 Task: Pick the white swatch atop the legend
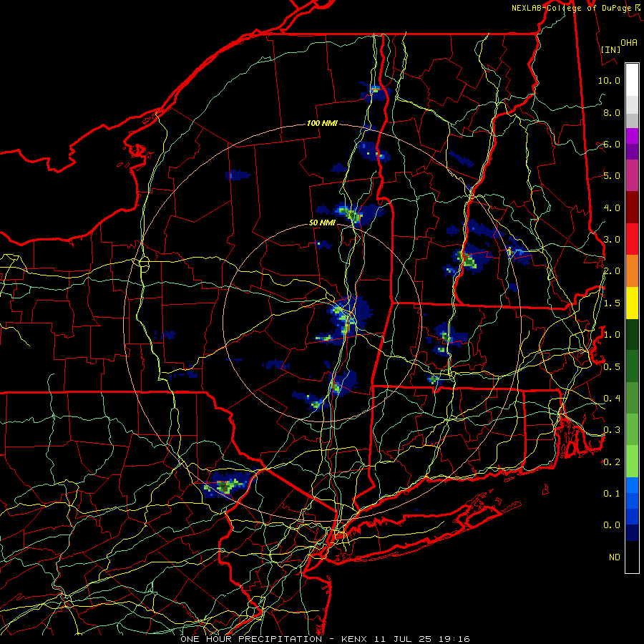(632, 79)
